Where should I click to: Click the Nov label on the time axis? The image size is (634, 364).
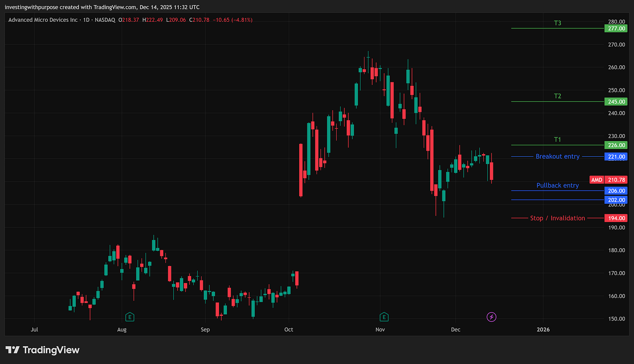coord(381,330)
